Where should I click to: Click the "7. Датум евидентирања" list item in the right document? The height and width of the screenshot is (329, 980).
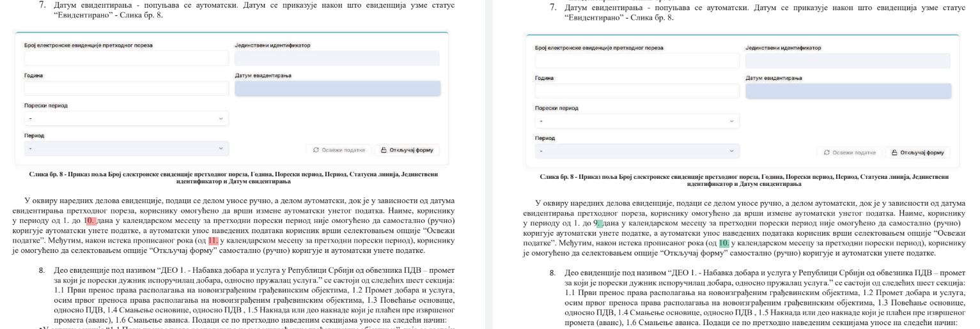click(x=758, y=12)
